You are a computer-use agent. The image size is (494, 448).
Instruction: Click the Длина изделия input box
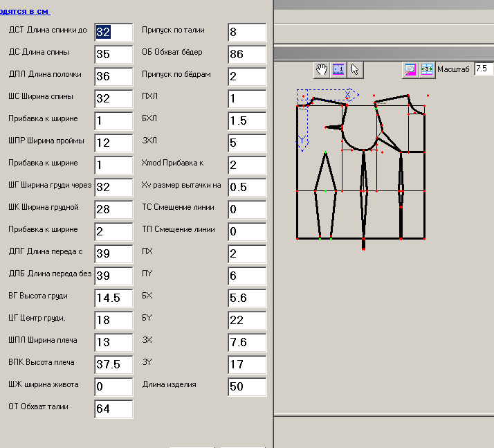tap(247, 386)
